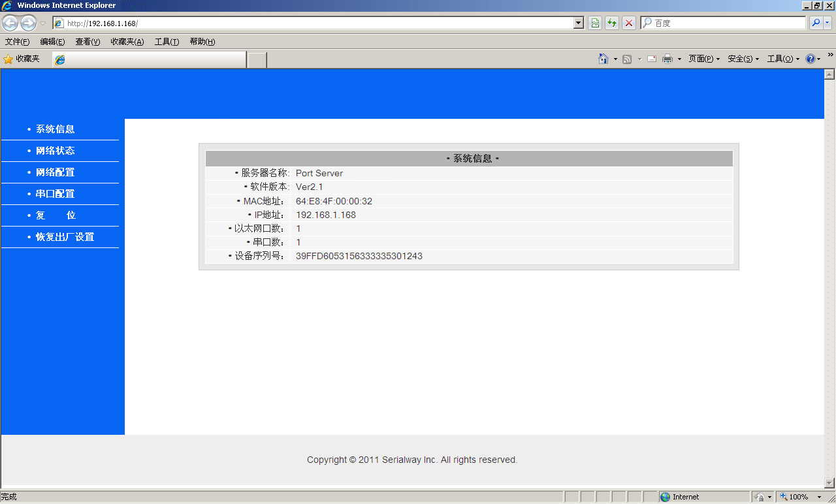Open the search provider dropdown arrow
836x504 pixels.
click(828, 23)
